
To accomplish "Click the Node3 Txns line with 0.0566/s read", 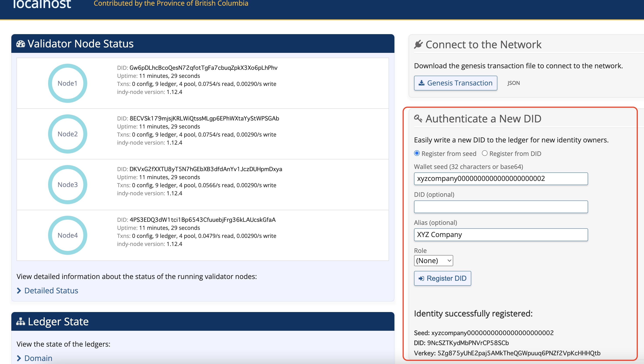I will pos(197,185).
